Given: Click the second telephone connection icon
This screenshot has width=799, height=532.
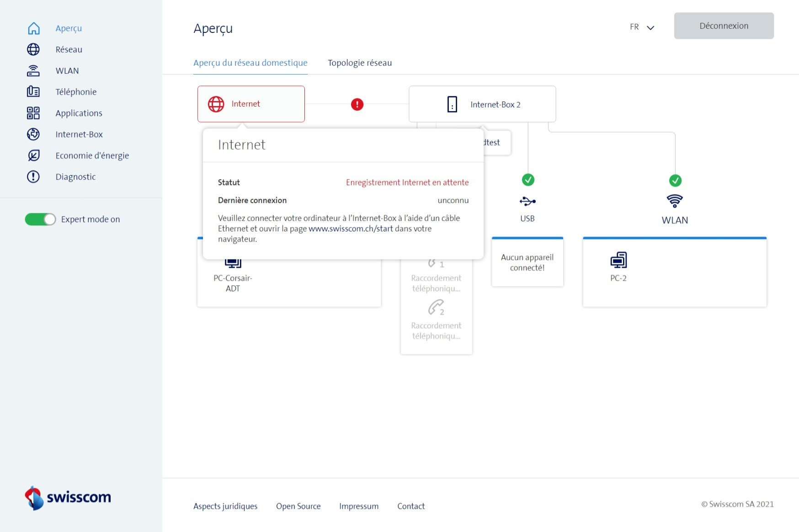Looking at the screenshot, I should click(436, 308).
